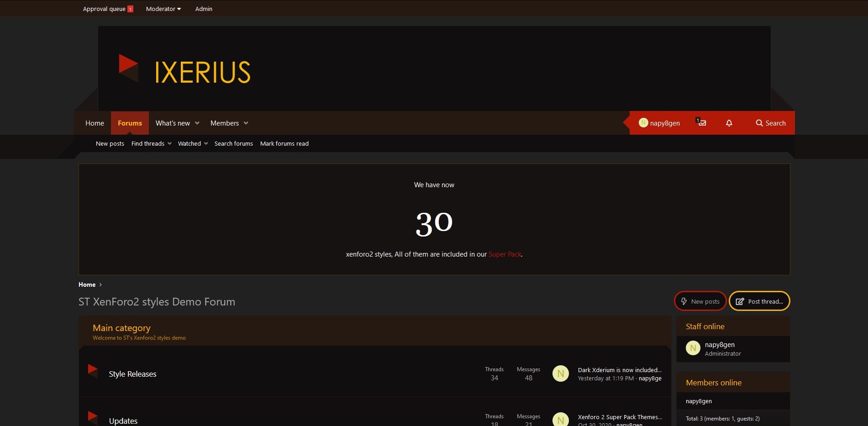Click the Home breadcrumb link
Viewport: 868px width, 426px height.
pos(87,284)
